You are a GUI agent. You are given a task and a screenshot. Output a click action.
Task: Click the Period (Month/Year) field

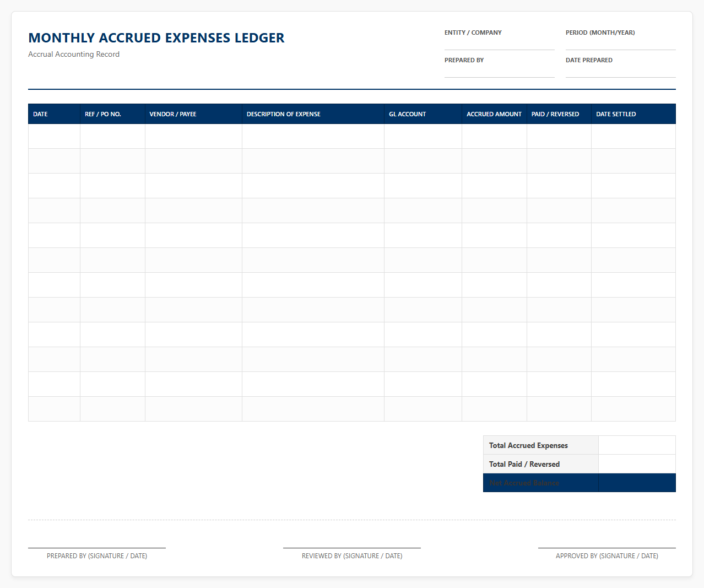pyautogui.click(x=621, y=44)
